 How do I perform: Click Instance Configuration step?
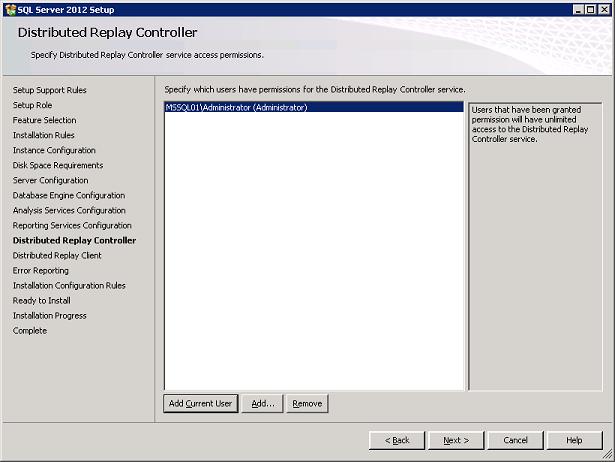(x=54, y=150)
